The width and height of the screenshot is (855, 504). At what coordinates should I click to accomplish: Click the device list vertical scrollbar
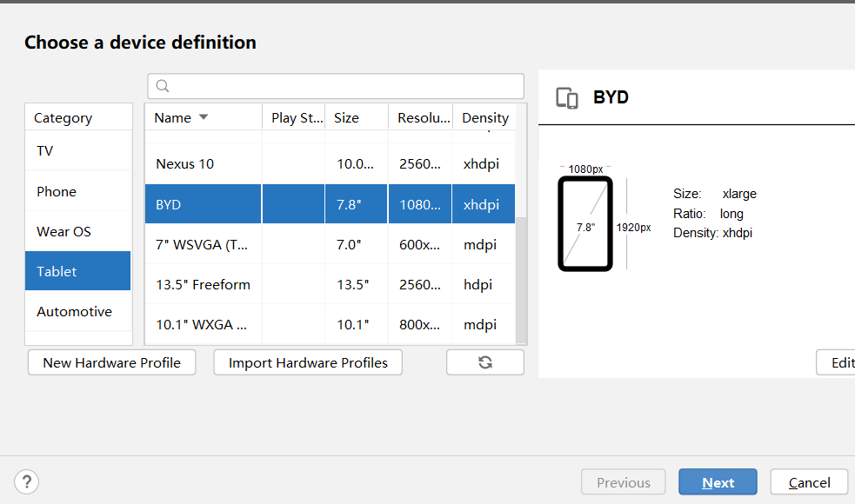pos(521,279)
